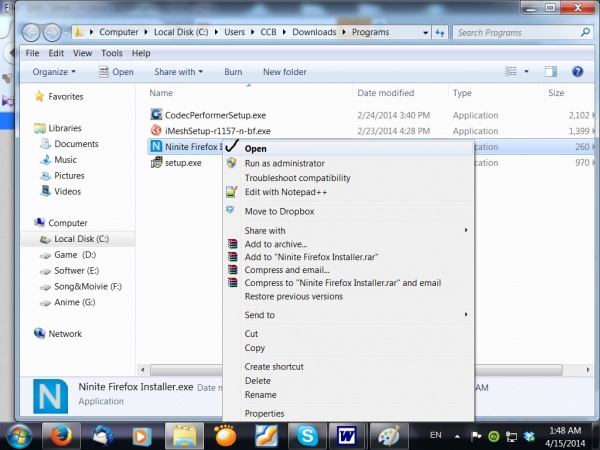Click the Action Center flag tray icon
The height and width of the screenshot is (450, 600).
click(476, 436)
